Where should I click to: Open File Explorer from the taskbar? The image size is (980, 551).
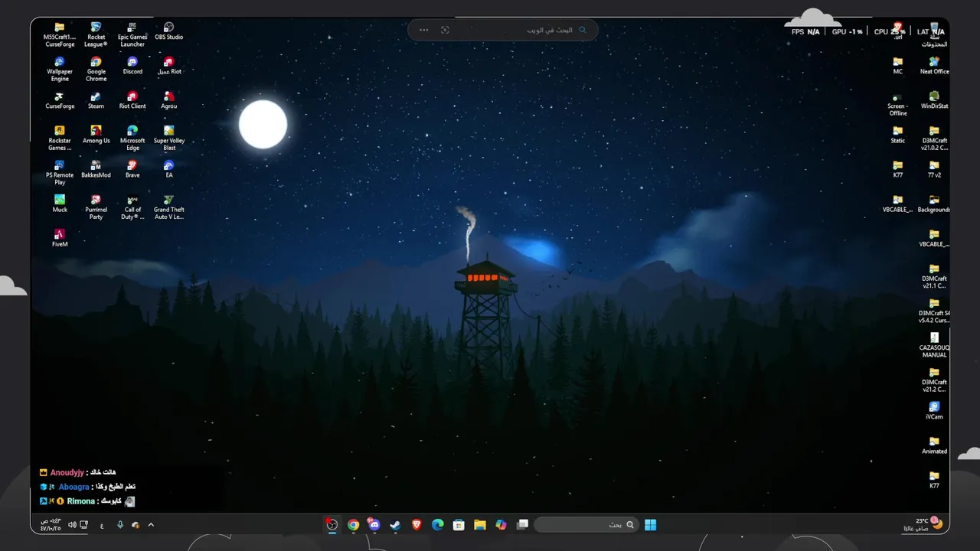click(480, 525)
